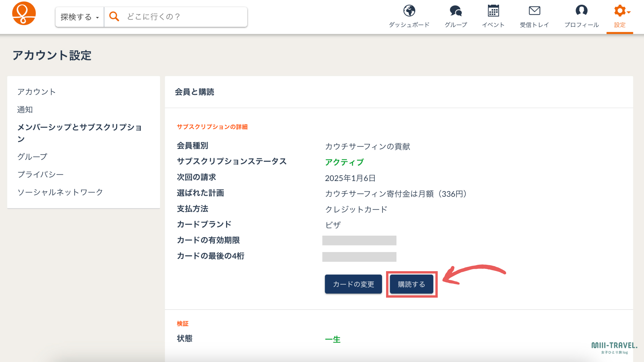Open ダッシュボード globe icon
The width and height of the screenshot is (644, 362).
pos(409,11)
